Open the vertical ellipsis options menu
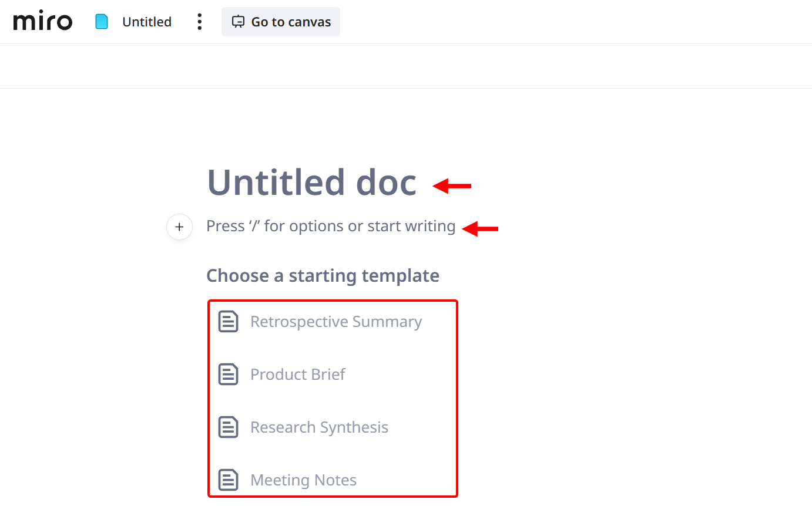 [x=199, y=21]
